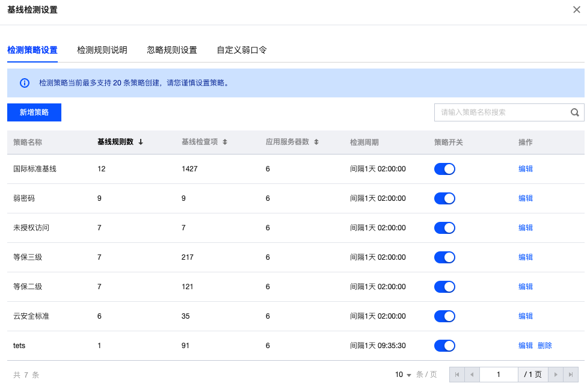
Task: Click the 新增策略 button
Action: click(x=34, y=112)
